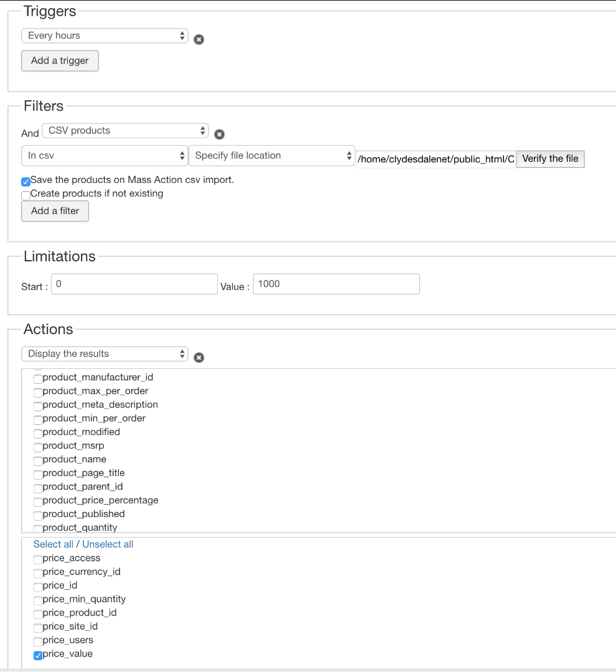
Task: Focus the Limitations Start input field
Action: coord(134,284)
